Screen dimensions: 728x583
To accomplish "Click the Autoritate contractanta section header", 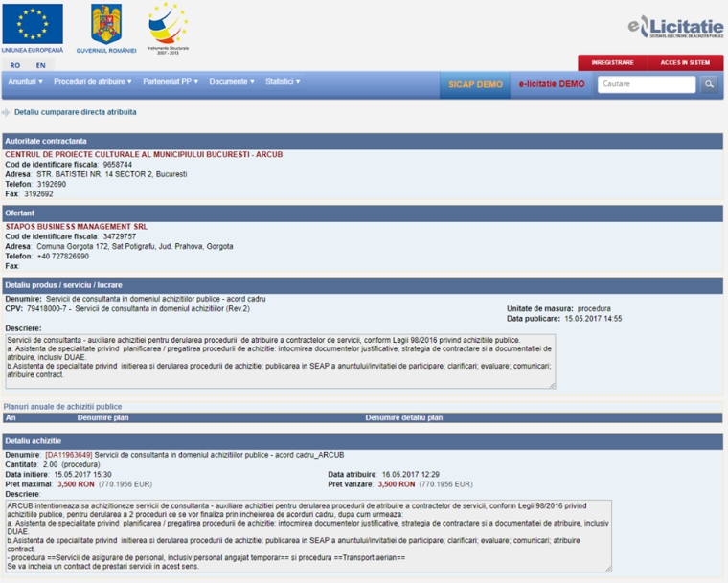I will [363, 141].
